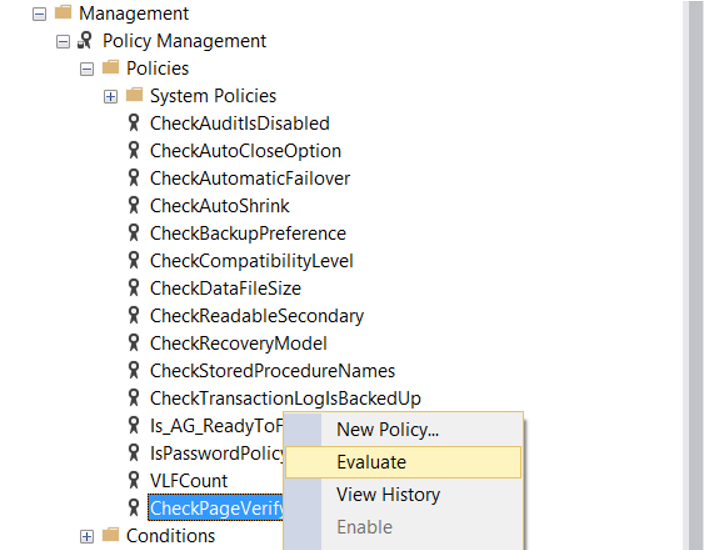
Task: Click the VLFCount policy icon
Action: click(x=133, y=480)
